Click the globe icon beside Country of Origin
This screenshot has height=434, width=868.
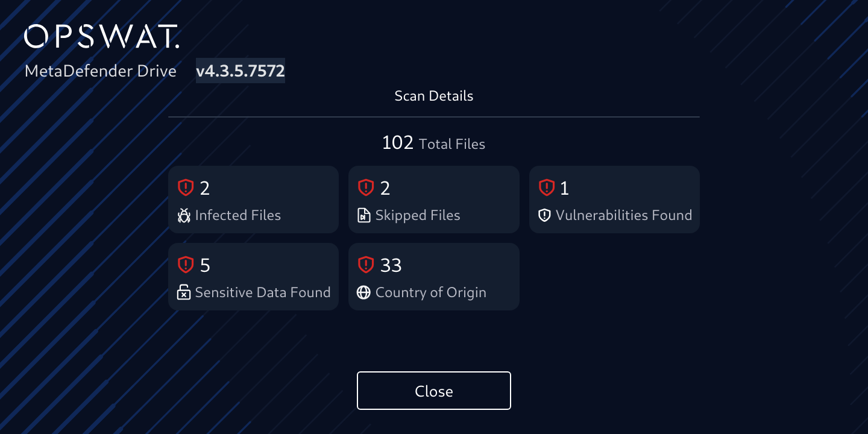coord(363,292)
